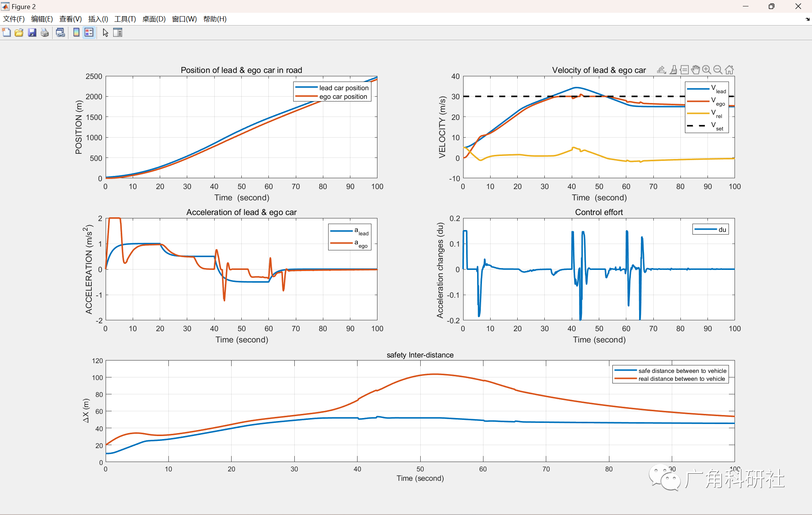Activate the pan hand tool on Velocity plot
This screenshot has height=515, width=812.
point(695,70)
